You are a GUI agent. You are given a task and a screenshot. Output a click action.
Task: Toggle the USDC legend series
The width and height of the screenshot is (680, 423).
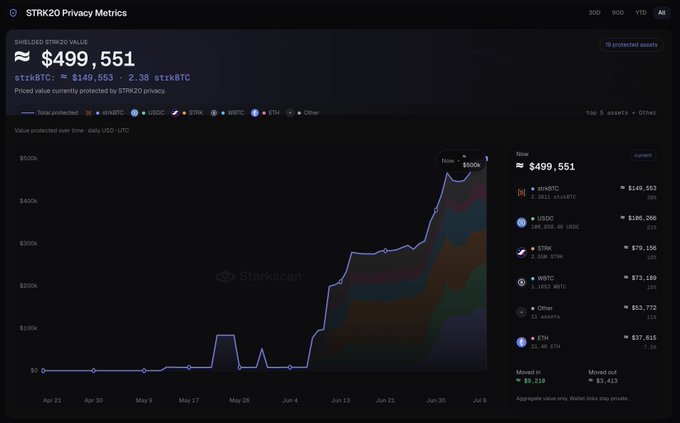[x=153, y=113]
